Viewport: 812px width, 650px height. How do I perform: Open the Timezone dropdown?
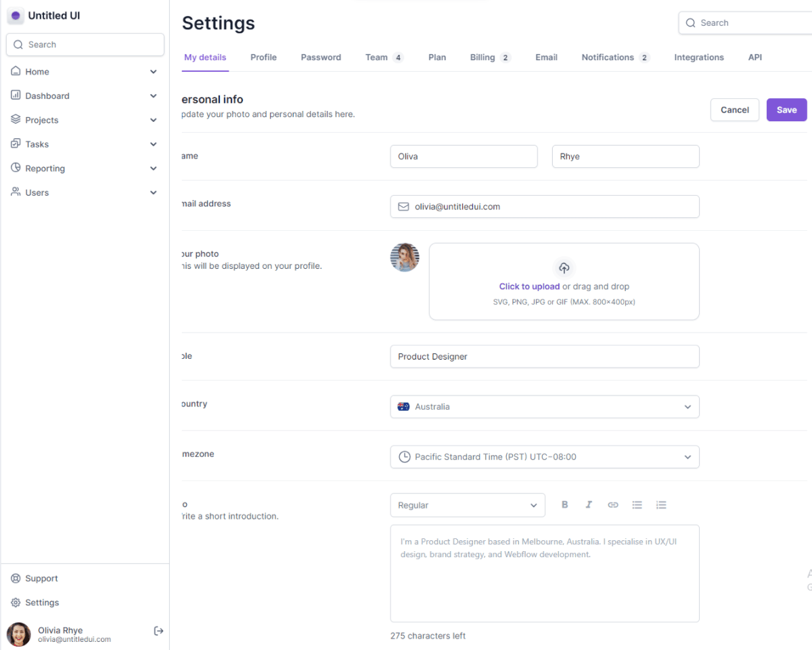(544, 457)
